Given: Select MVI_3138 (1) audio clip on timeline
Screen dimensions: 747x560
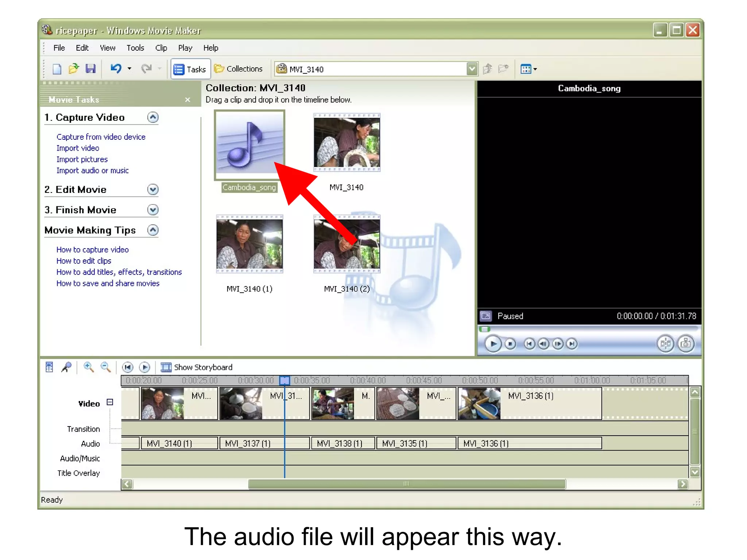Looking at the screenshot, I should coord(343,443).
